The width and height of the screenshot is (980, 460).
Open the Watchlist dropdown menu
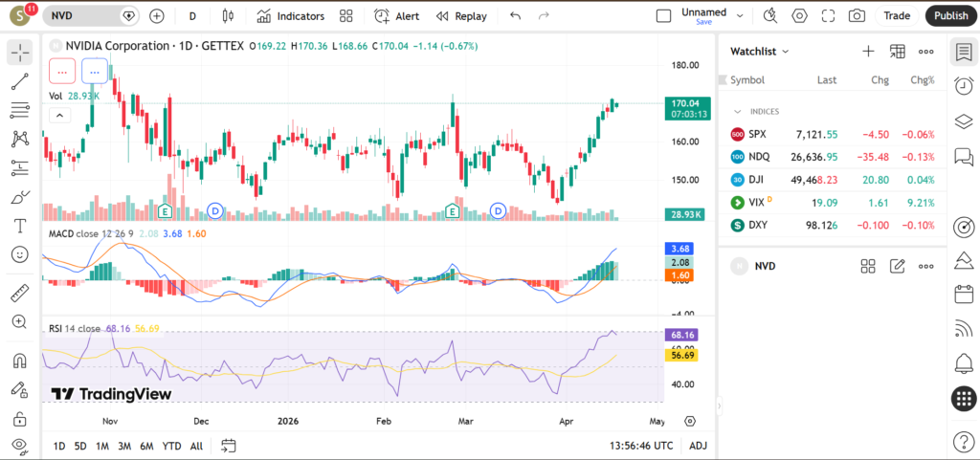tap(760, 52)
